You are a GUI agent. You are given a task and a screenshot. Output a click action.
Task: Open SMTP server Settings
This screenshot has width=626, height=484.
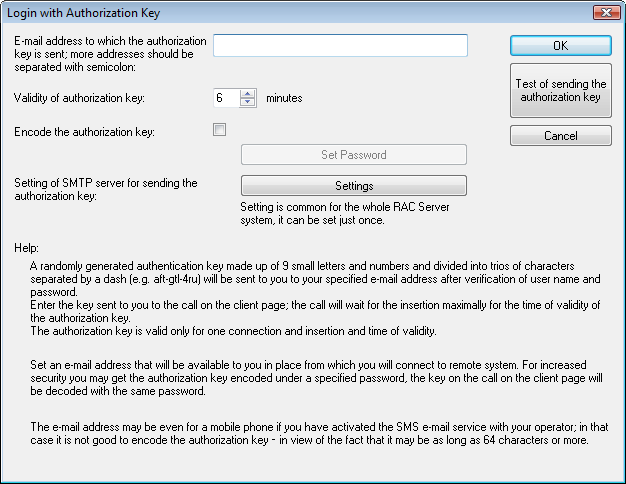354,186
